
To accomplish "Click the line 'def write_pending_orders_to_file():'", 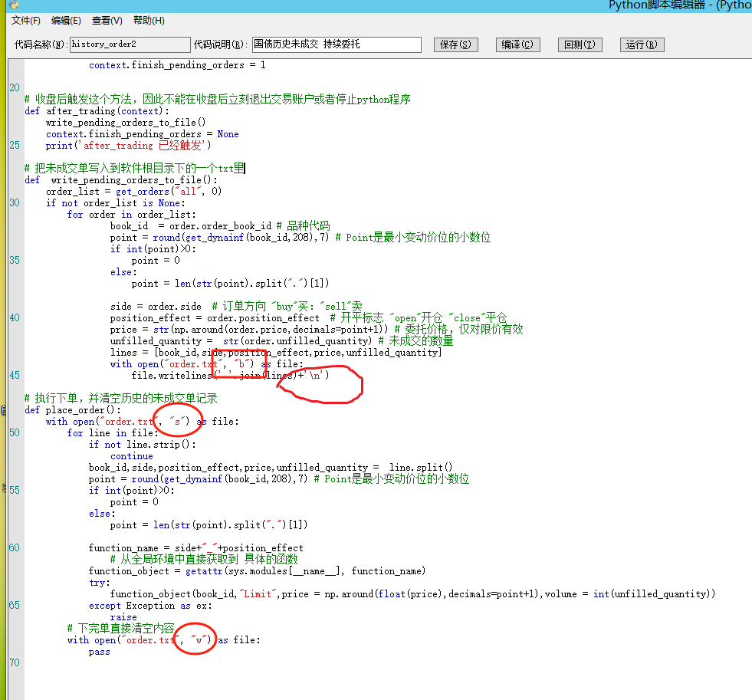I will 121,180.
